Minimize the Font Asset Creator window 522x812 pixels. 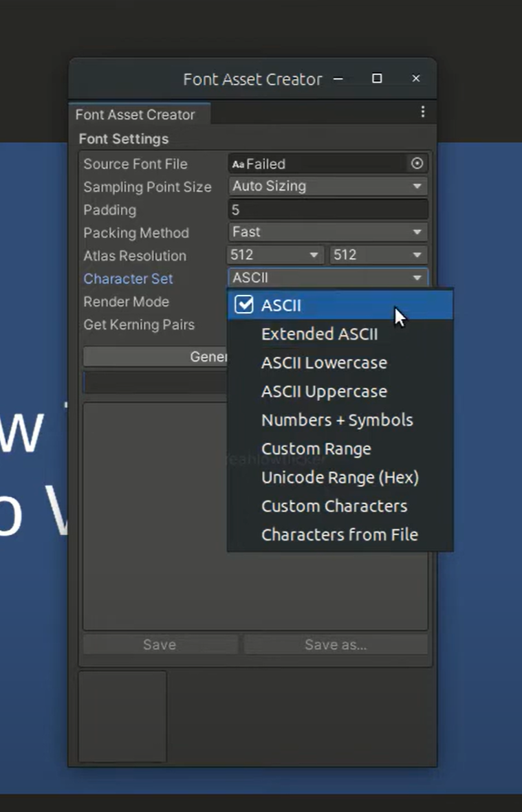tap(338, 78)
